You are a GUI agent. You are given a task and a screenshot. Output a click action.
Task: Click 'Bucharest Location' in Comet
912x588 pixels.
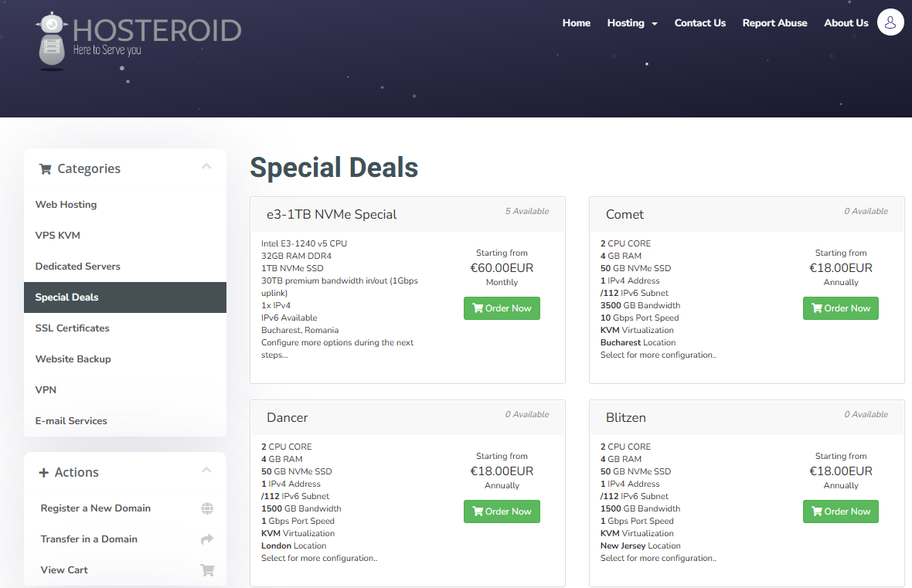(x=638, y=342)
